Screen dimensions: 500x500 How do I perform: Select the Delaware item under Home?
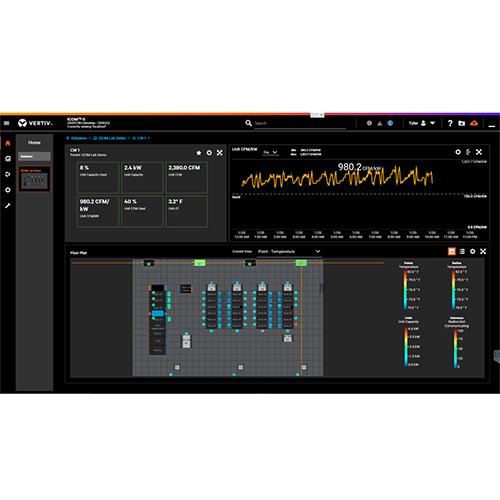[34, 156]
